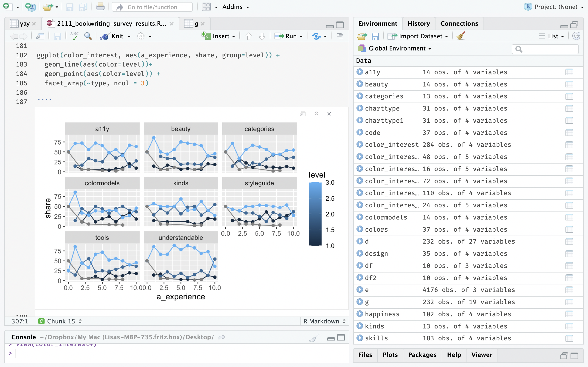Collapse the plot output with the chevron icon
Viewport: 588px width, 367px height.
(x=316, y=114)
